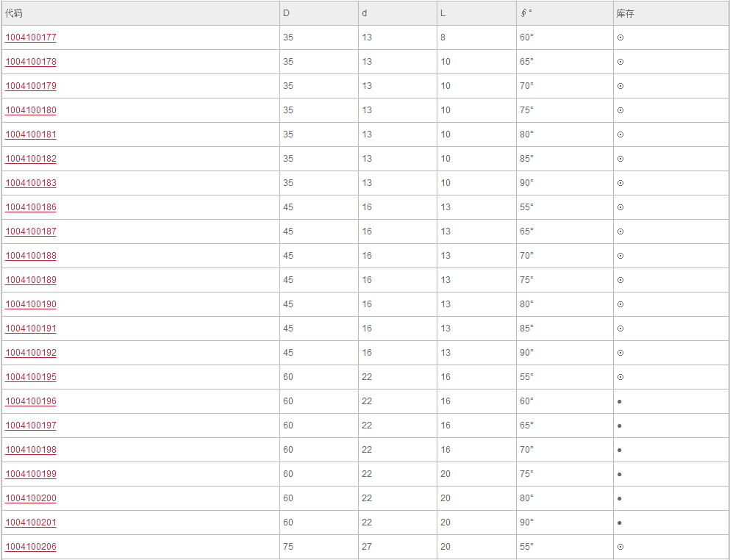Screen dimensions: 730x560
Task: Open product code 1004100177
Action: point(31,37)
